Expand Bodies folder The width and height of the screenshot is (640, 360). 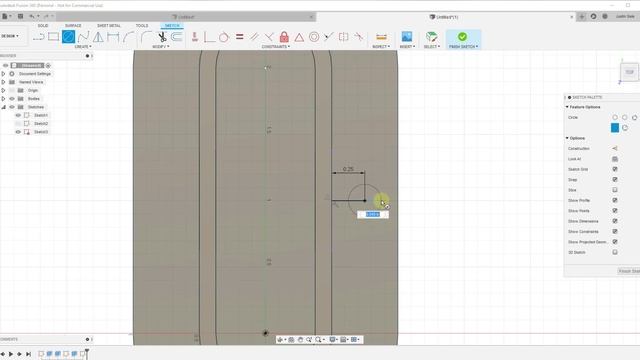coord(3,98)
